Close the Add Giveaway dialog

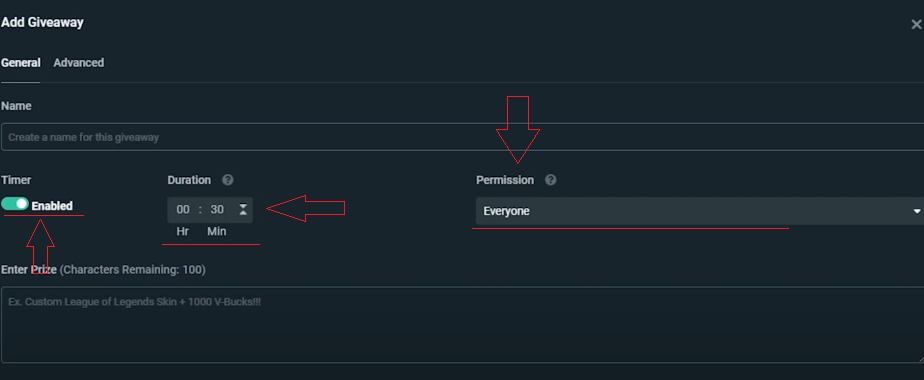pos(916,24)
